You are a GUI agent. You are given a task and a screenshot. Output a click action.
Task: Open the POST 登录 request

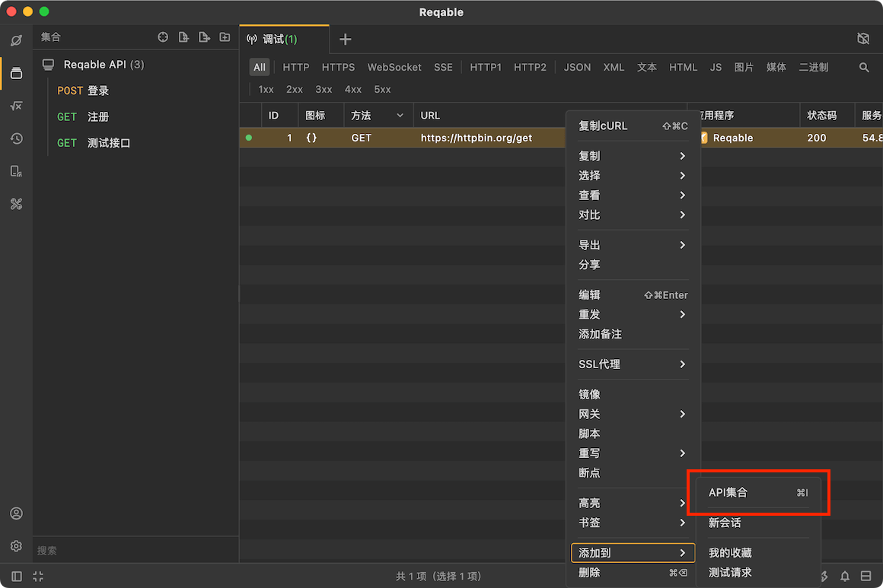click(x=135, y=91)
